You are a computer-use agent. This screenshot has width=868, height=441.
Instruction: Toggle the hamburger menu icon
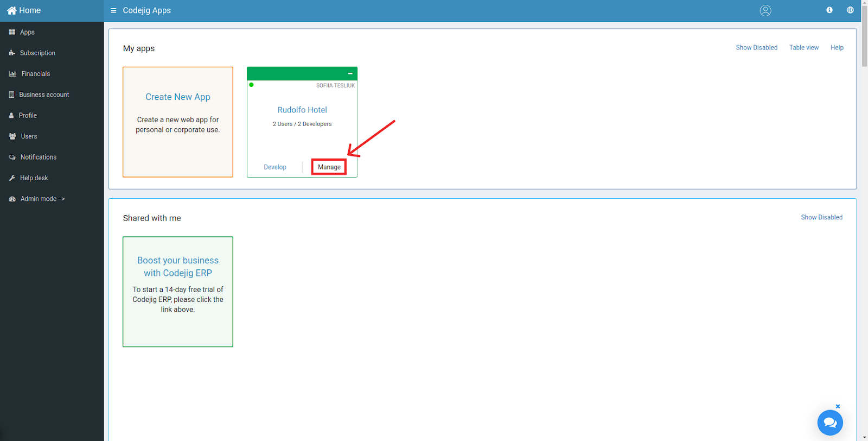(113, 10)
